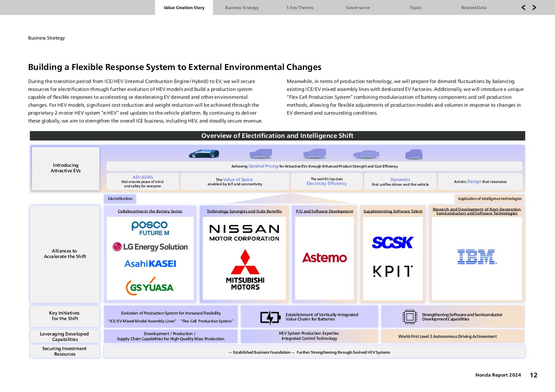Click the semiconductor chip icon
This screenshot has width=555, height=392.
click(410, 317)
